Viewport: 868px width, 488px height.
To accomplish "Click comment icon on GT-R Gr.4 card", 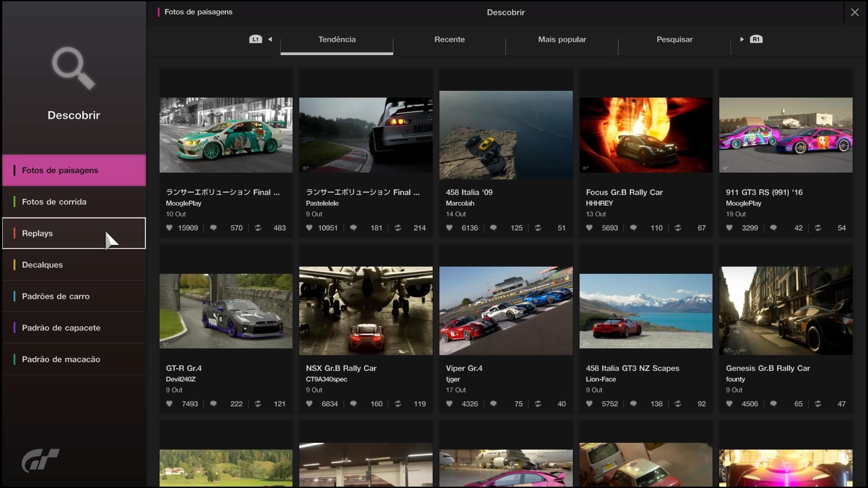I will (213, 404).
